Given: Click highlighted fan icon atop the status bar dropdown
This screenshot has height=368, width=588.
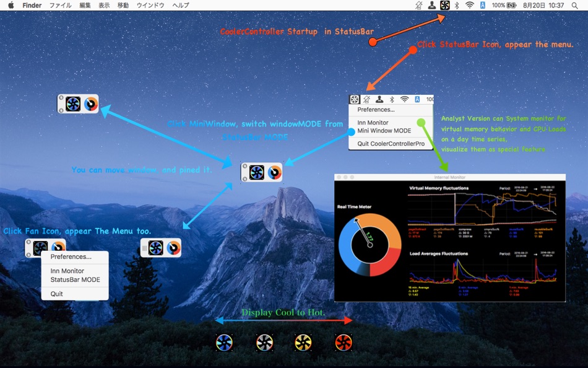Looking at the screenshot, I should (355, 100).
